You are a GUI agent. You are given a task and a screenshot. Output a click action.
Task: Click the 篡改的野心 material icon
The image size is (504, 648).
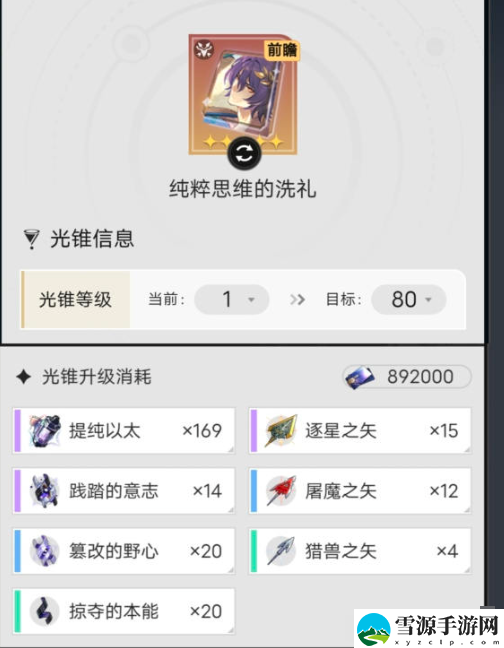[x=45, y=551]
